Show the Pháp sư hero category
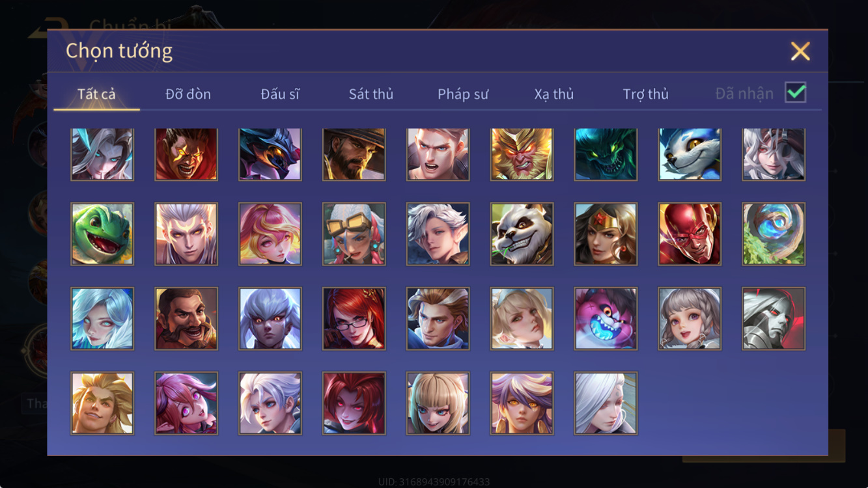This screenshot has width=868, height=488. pyautogui.click(x=463, y=94)
